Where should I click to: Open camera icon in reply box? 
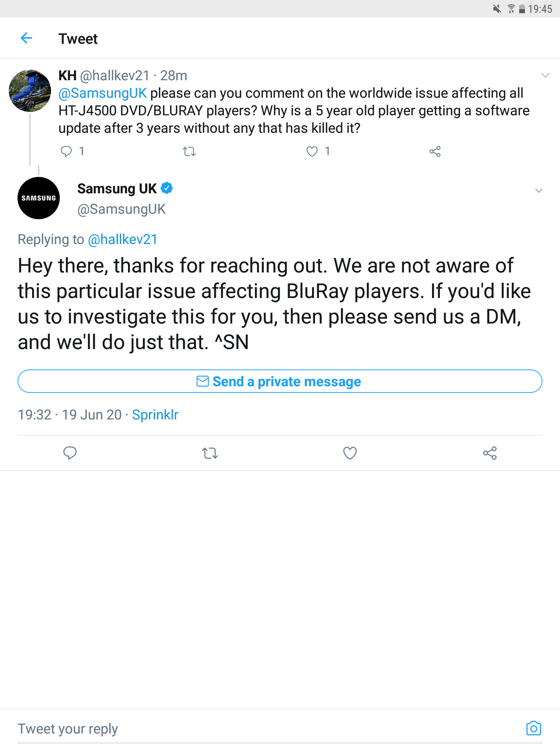point(533,728)
